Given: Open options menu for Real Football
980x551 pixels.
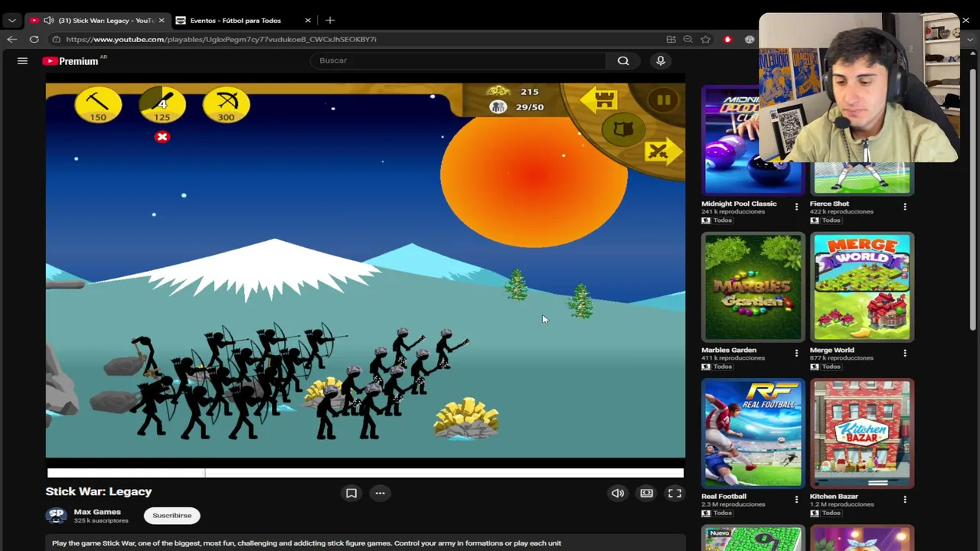Looking at the screenshot, I should [796, 499].
